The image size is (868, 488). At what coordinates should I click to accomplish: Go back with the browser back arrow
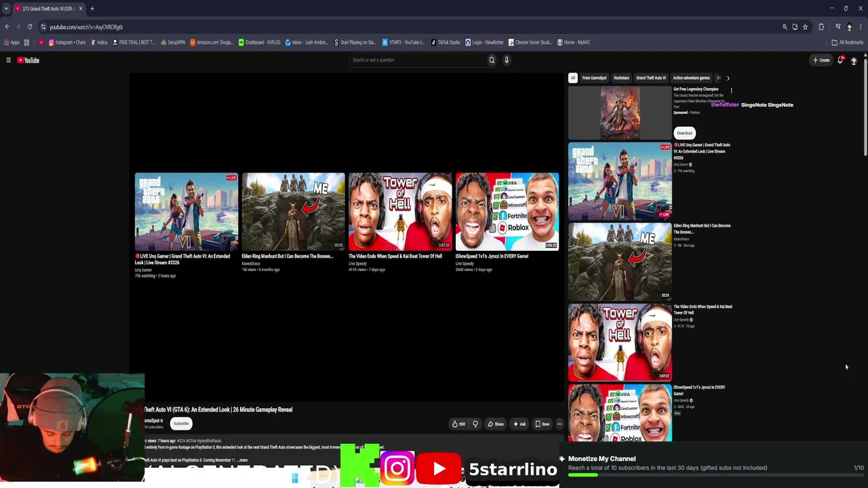(x=7, y=27)
